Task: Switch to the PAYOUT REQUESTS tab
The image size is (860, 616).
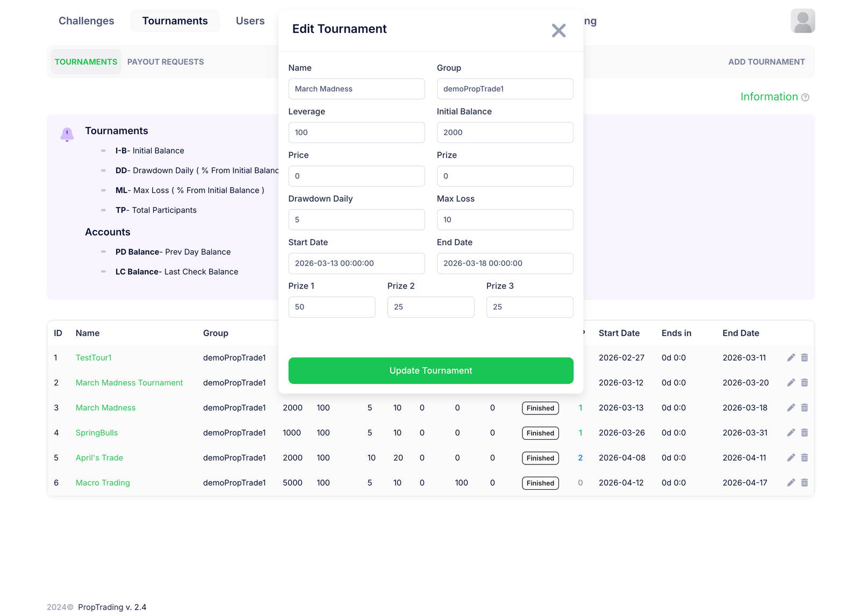Action: pyautogui.click(x=165, y=61)
